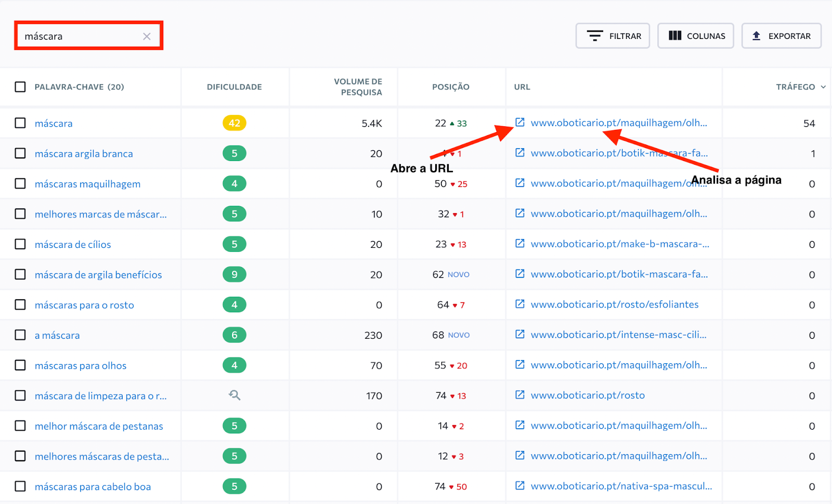Screen dimensions: 832x504
Task: Open keyword máscara de cílios
Action: 73,245
